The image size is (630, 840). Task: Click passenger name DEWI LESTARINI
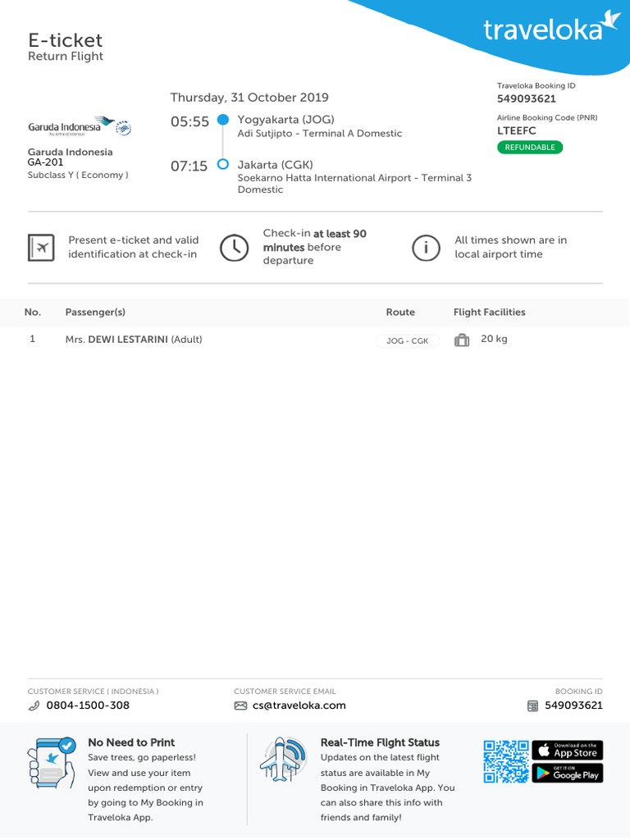coord(128,340)
